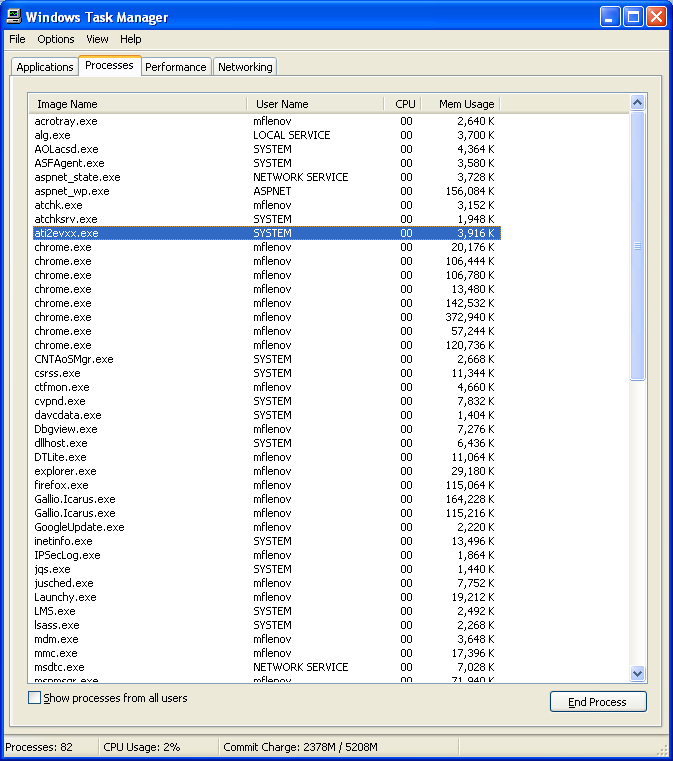Click the Commit Charge status entry
Viewport: 673px width, 761px height.
point(300,747)
